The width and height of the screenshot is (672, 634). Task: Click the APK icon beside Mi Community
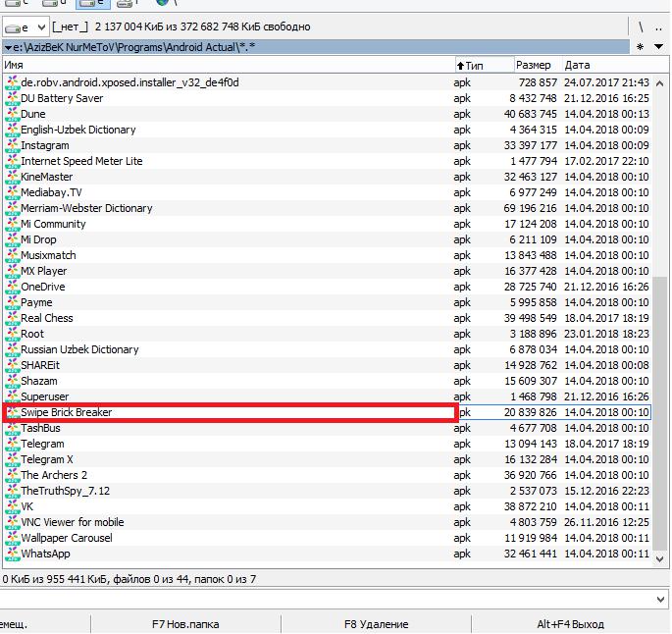(x=13, y=224)
